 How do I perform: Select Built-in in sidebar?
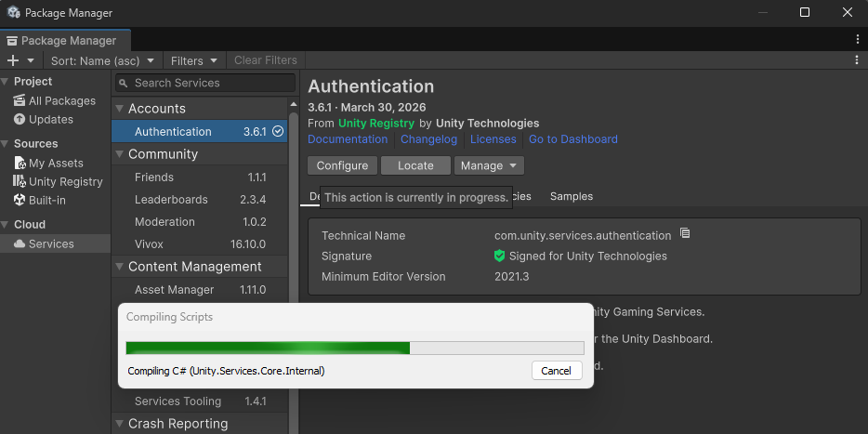coord(56,201)
